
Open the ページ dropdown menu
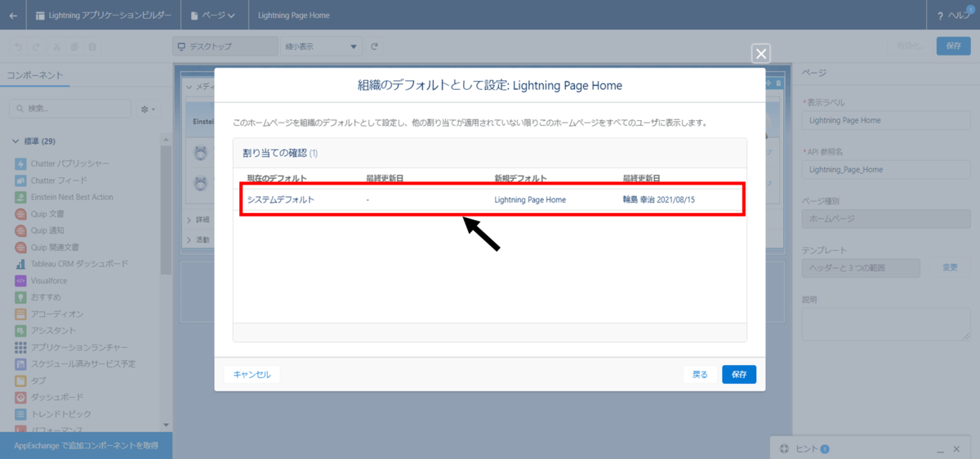tap(213, 15)
